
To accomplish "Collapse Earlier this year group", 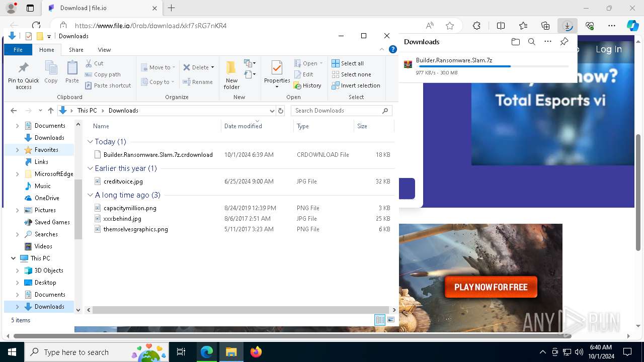I will [91, 168].
